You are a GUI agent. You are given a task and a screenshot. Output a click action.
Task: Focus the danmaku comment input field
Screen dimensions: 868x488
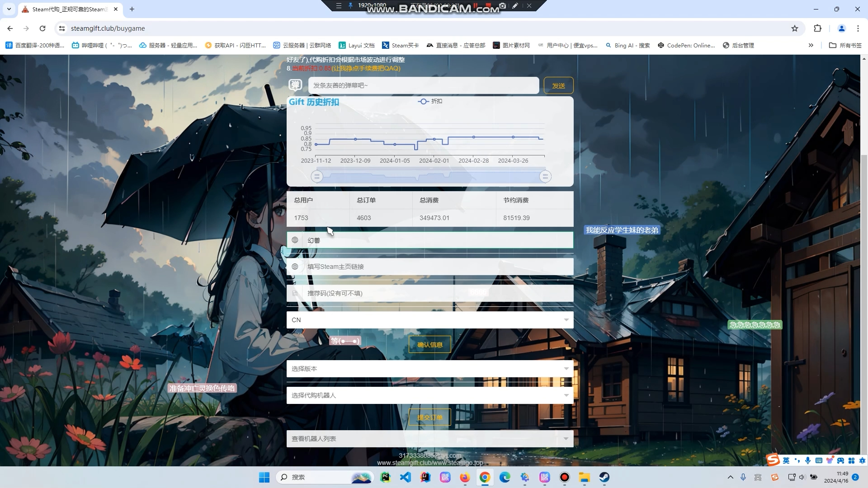click(424, 85)
